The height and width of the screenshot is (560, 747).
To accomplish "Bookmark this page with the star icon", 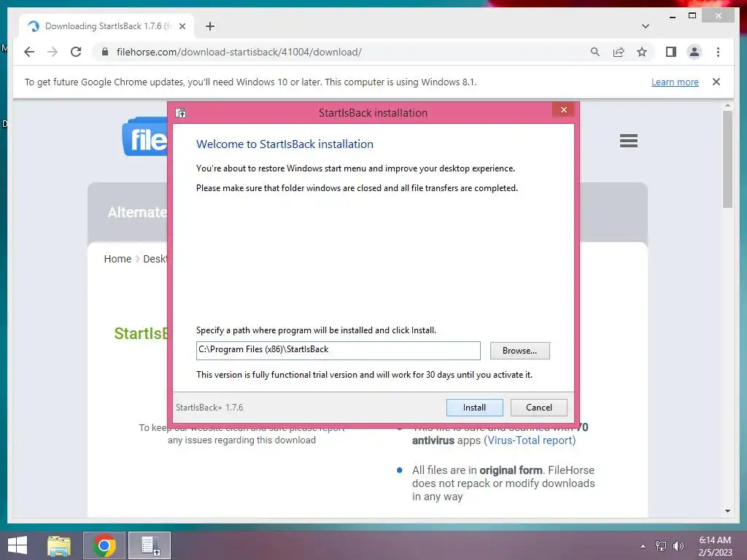I will pyautogui.click(x=642, y=52).
